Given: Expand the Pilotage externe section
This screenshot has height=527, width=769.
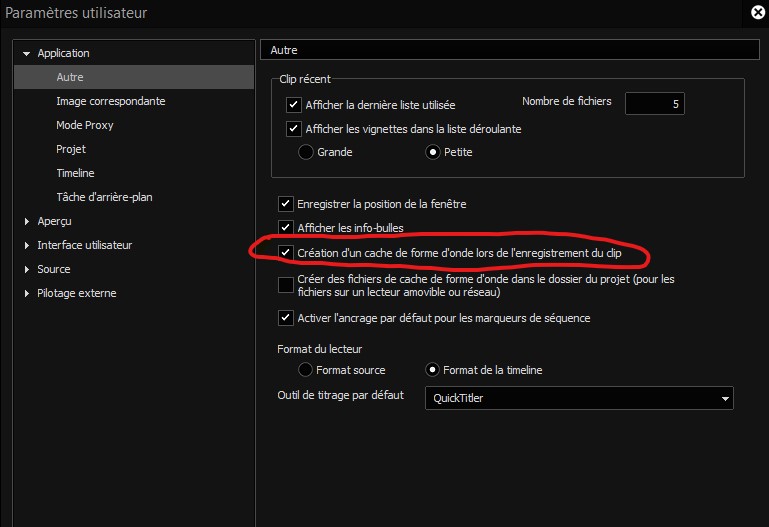Looking at the screenshot, I should tap(26, 293).
